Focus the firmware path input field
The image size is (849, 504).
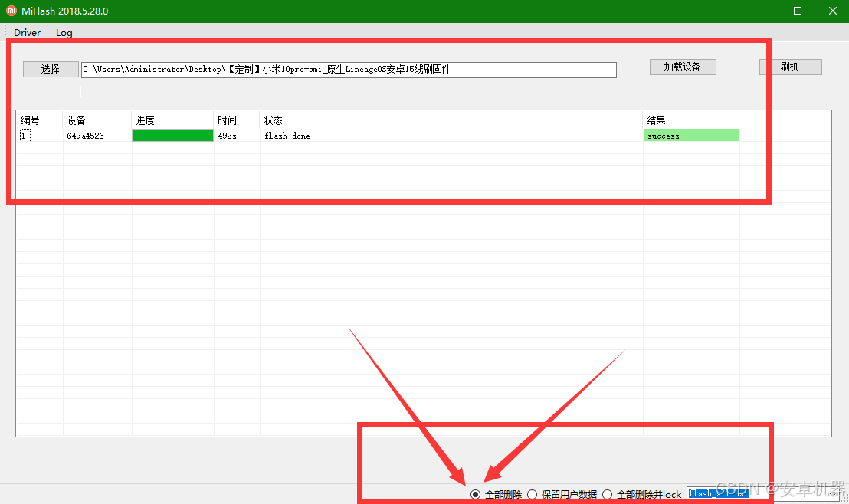[x=349, y=69]
